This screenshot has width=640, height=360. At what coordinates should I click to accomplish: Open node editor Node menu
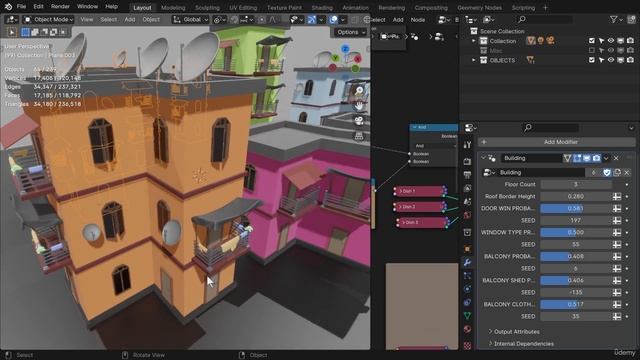(418, 20)
